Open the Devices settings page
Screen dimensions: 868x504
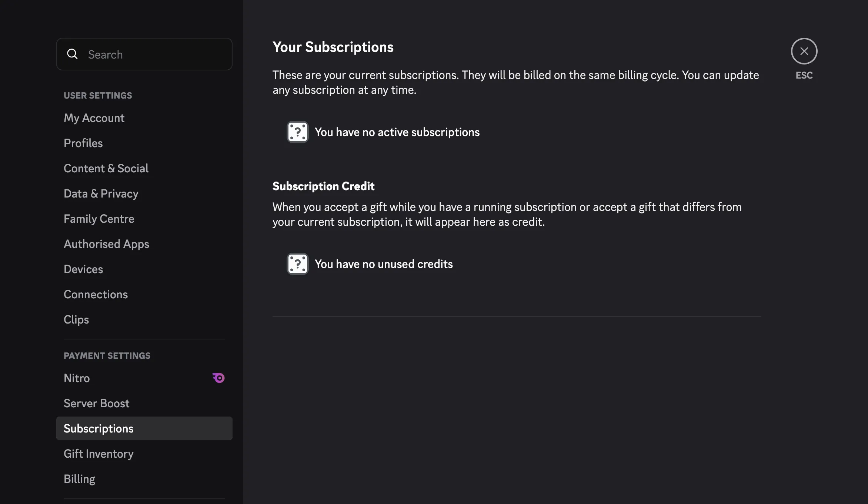tap(83, 269)
